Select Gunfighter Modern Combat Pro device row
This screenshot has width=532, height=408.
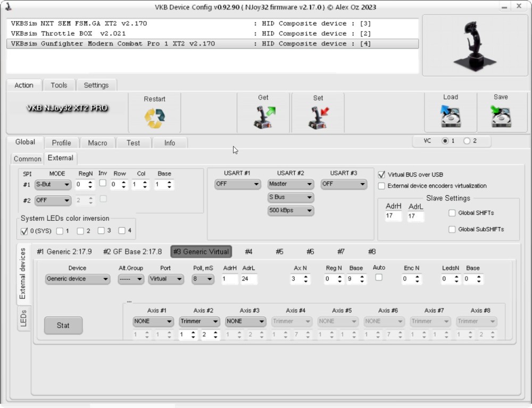pos(212,44)
